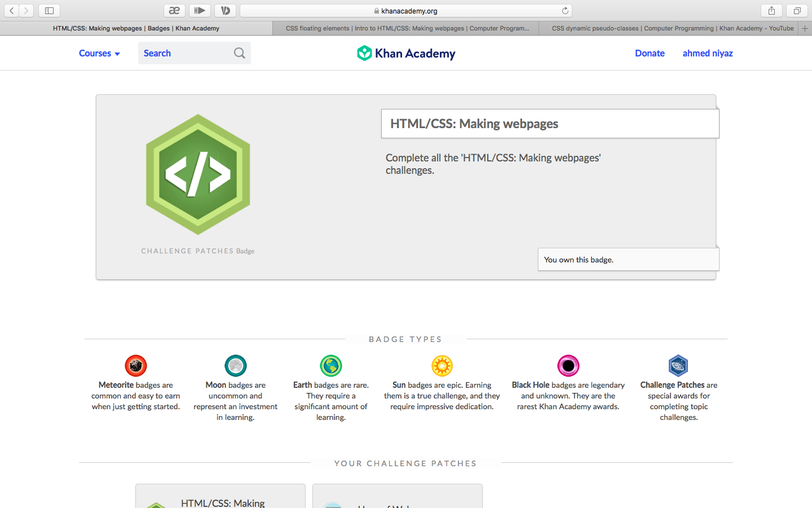Toggle the Safari sidebar button
812x508 pixels.
(x=49, y=10)
